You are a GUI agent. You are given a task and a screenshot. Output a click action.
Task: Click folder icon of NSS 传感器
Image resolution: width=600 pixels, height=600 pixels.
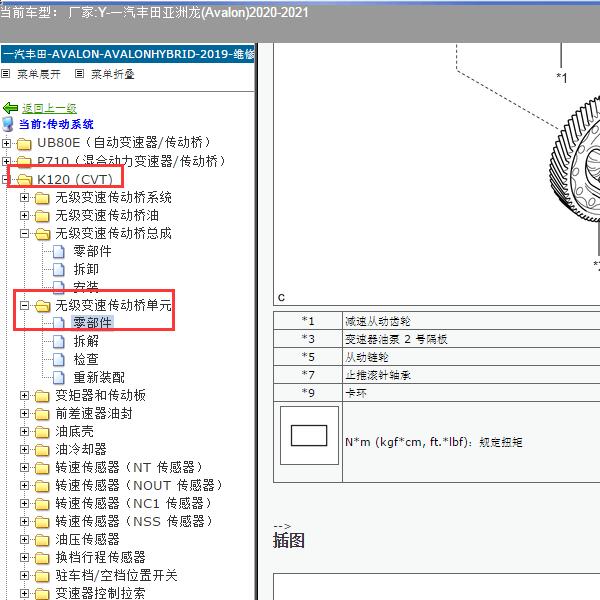[x=42, y=522]
